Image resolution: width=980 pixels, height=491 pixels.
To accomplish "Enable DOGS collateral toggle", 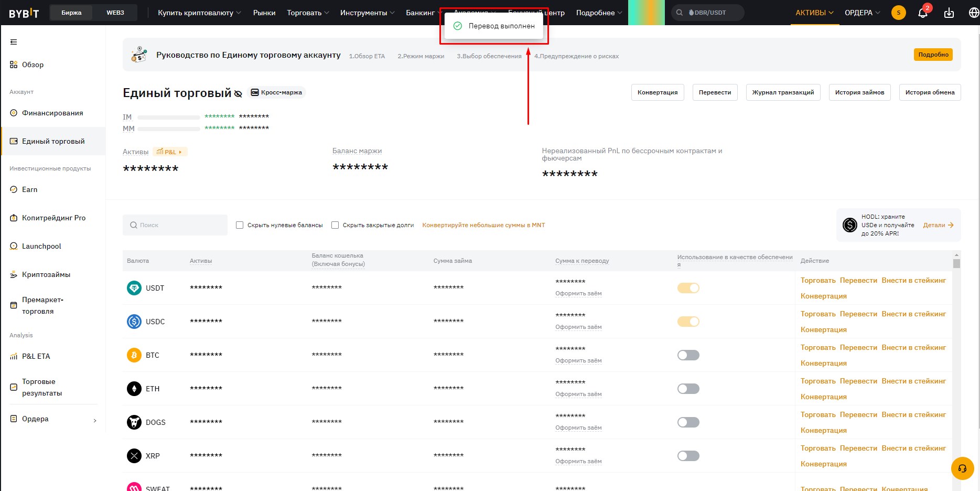I will [x=688, y=422].
